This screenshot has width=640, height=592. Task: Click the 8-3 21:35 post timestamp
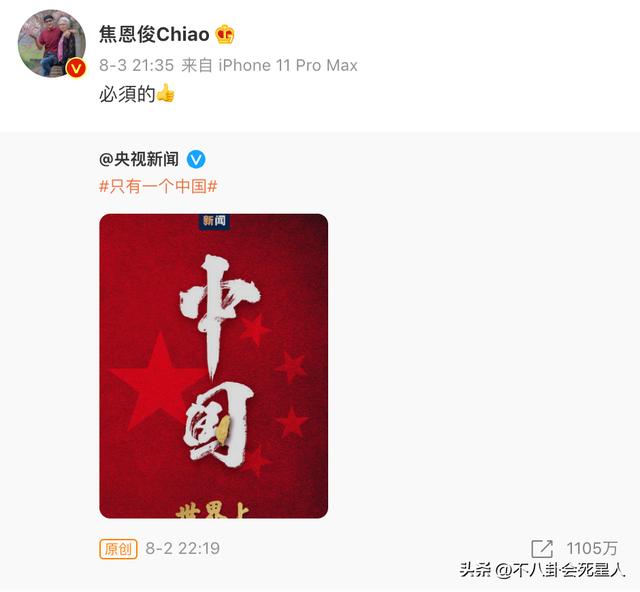(137, 65)
